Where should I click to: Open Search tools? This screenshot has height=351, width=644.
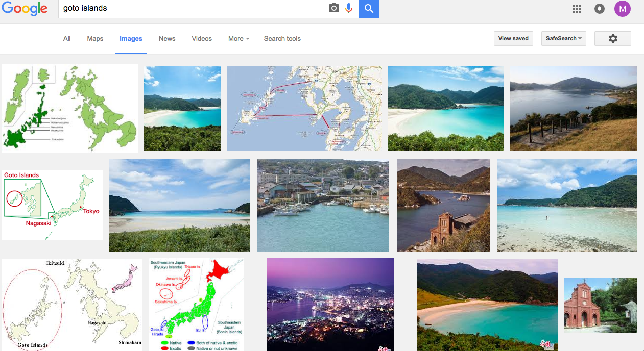pos(282,38)
